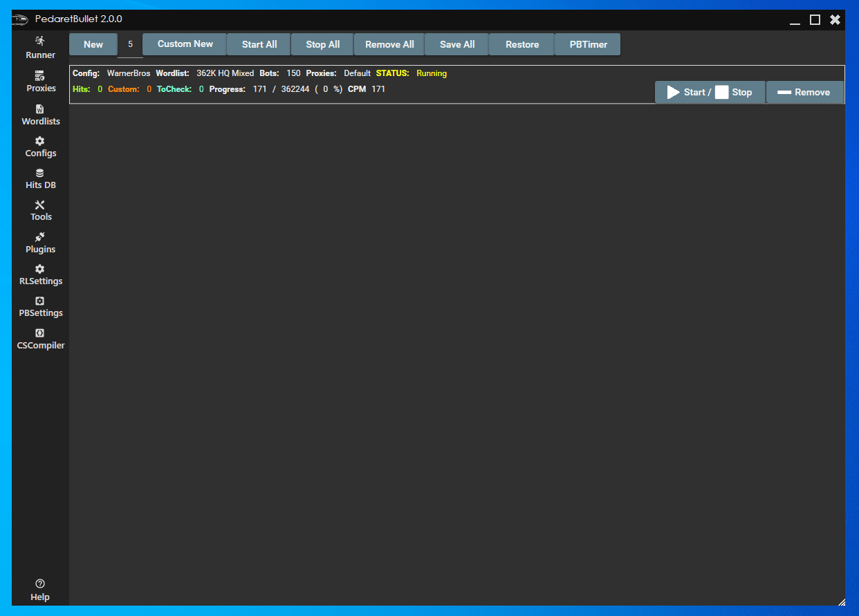Click the green Hits: label
Screen dimensions: 859x616
[82, 89]
